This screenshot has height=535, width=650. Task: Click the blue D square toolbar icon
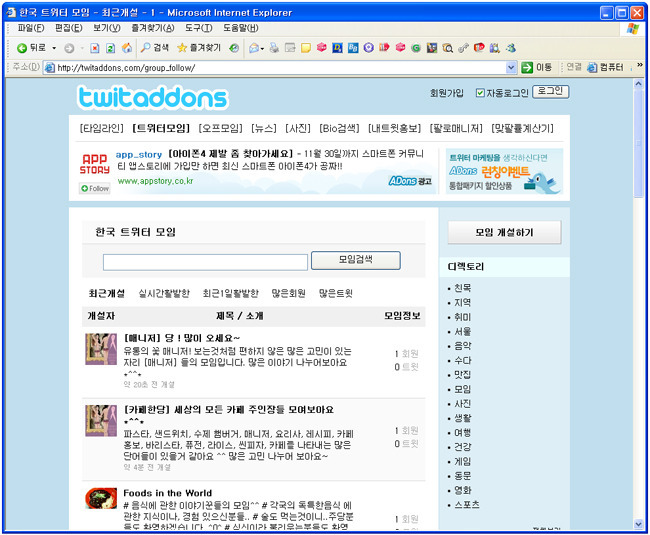(337, 48)
